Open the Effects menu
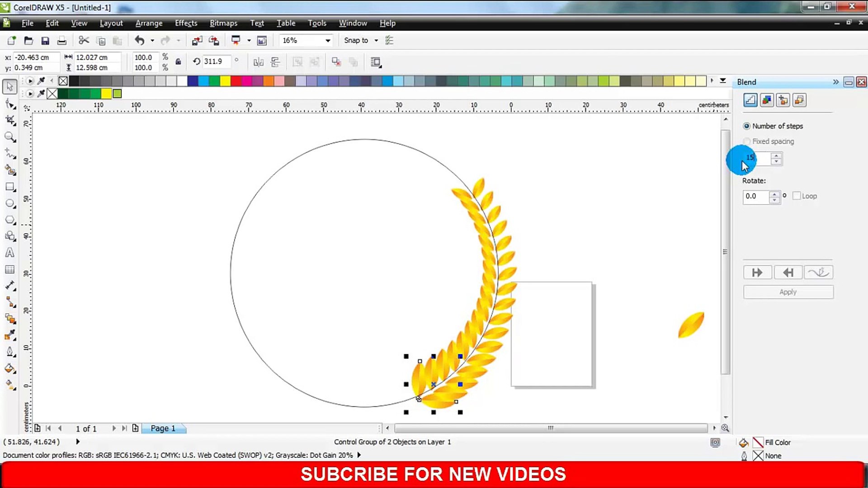Screen dimensions: 868x488 185,23
